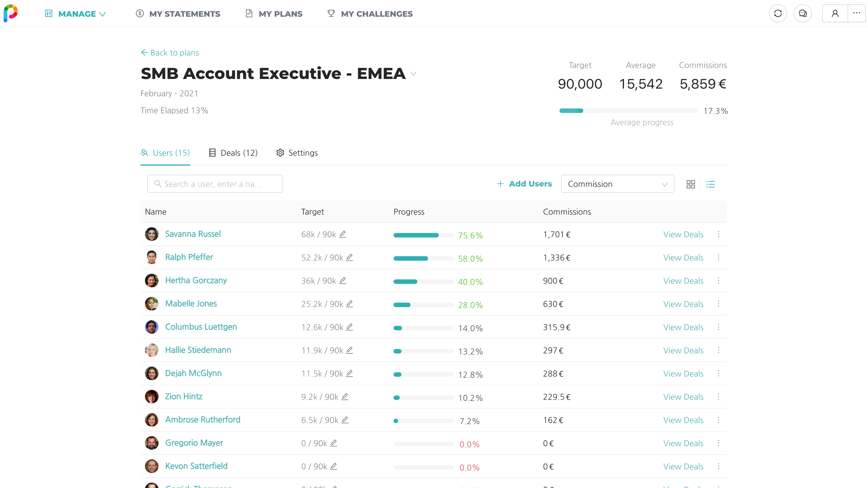Open the Settings tab
The image size is (868, 488).
click(x=297, y=153)
